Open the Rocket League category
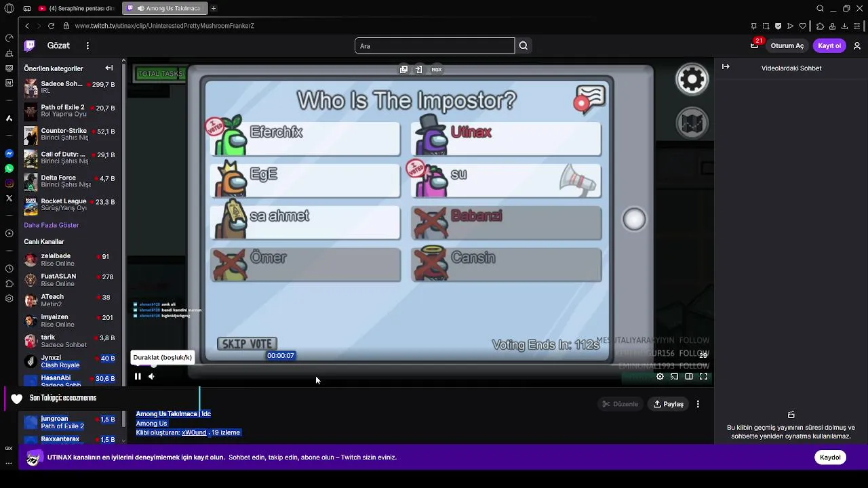Viewport: 868px width, 488px height. pyautogui.click(x=70, y=205)
